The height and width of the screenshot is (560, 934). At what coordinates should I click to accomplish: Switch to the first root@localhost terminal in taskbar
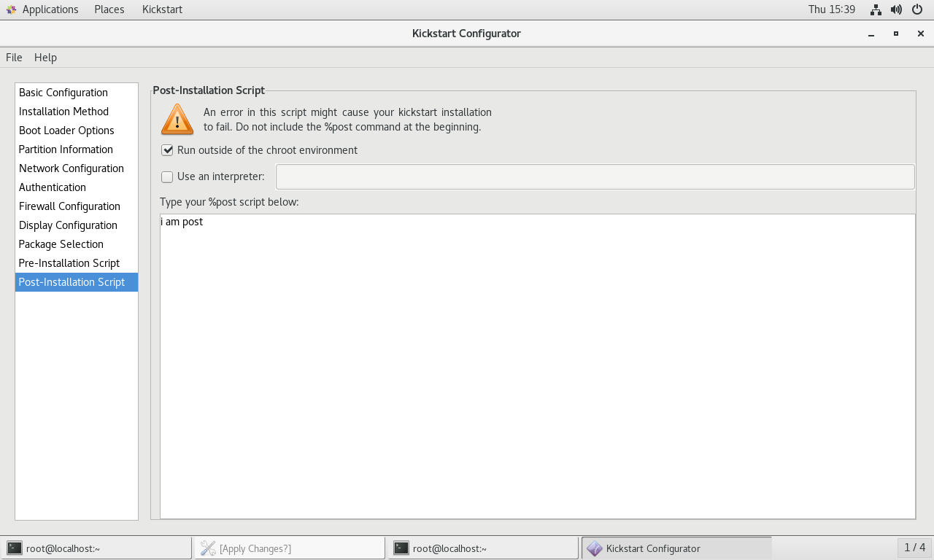(96, 548)
